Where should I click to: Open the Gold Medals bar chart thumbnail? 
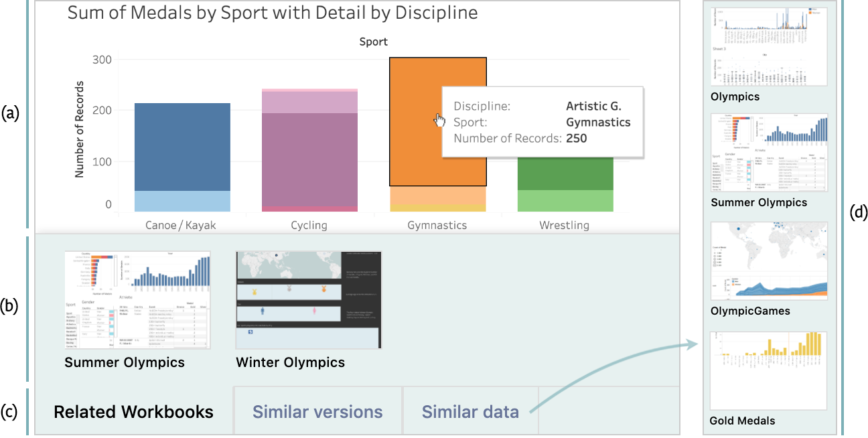(769, 370)
